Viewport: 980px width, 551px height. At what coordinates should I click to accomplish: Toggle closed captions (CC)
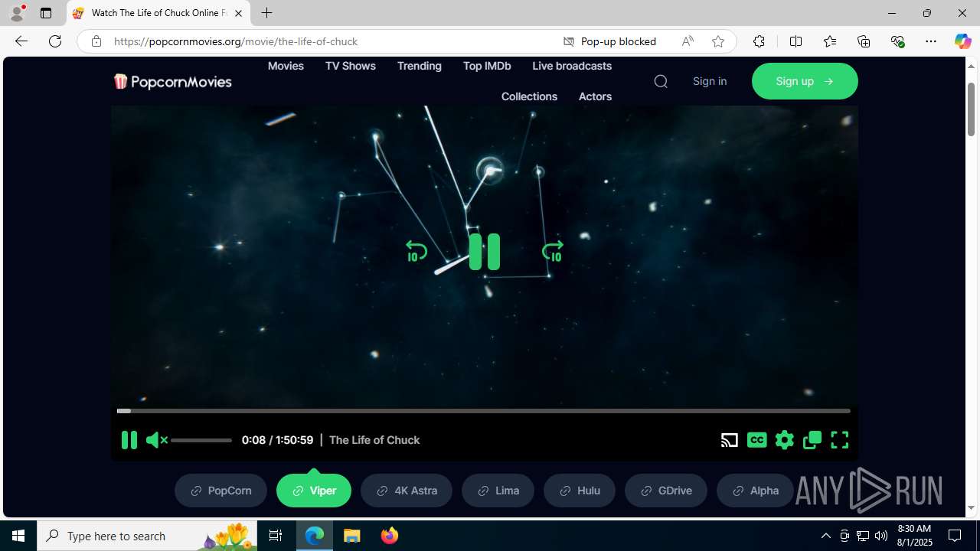coord(757,440)
